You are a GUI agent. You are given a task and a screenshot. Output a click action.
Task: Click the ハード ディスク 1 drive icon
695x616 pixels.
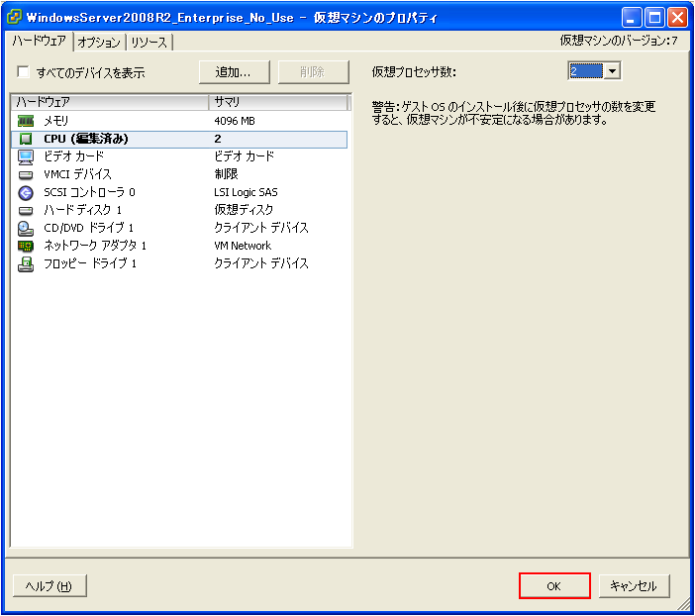26,210
